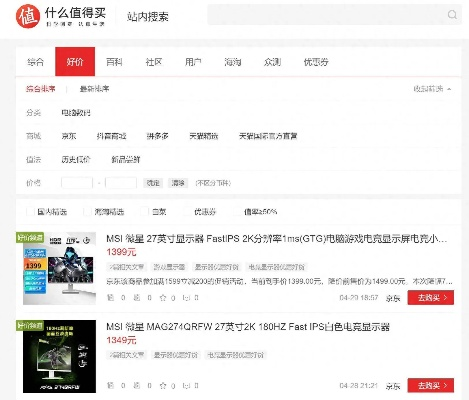The image size is (469, 400).
Task: Click 显示器的好价 tag on 1349元 item
Action: click(x=175, y=355)
